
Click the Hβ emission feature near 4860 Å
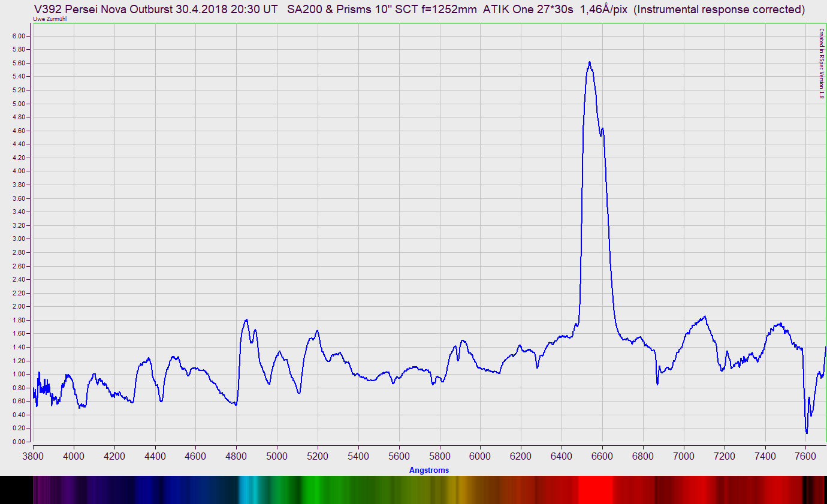247,320
